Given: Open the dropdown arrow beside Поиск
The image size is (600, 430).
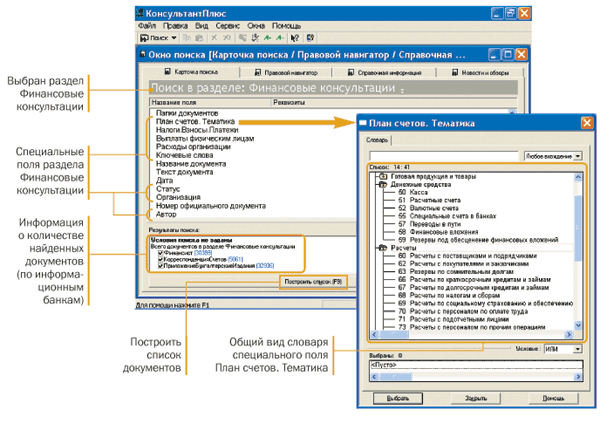Looking at the screenshot, I should (x=174, y=38).
